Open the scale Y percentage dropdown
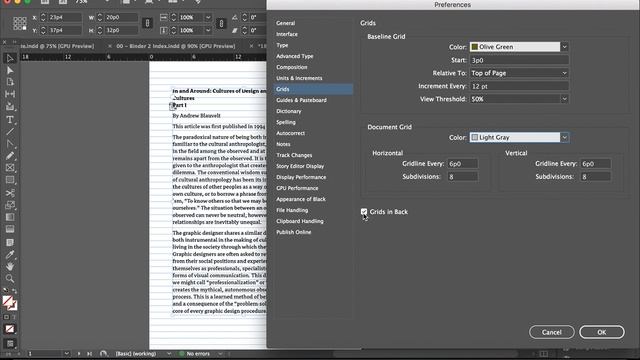 tap(208, 30)
